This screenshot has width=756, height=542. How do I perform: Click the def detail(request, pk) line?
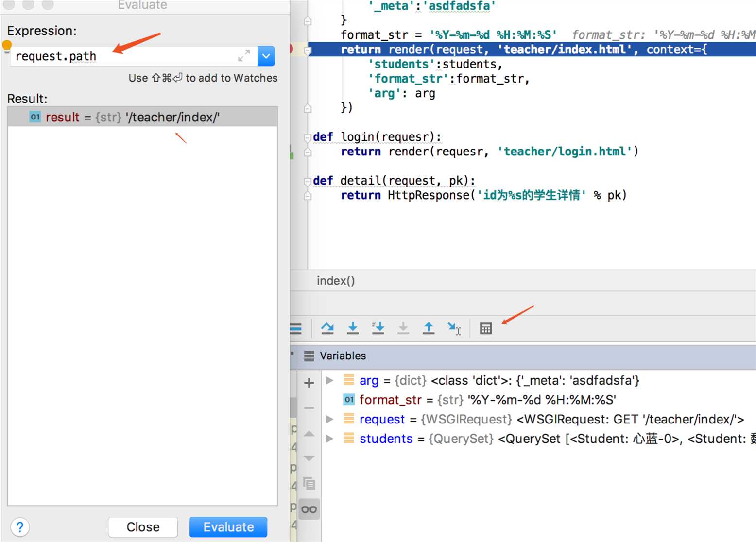pyautogui.click(x=394, y=181)
